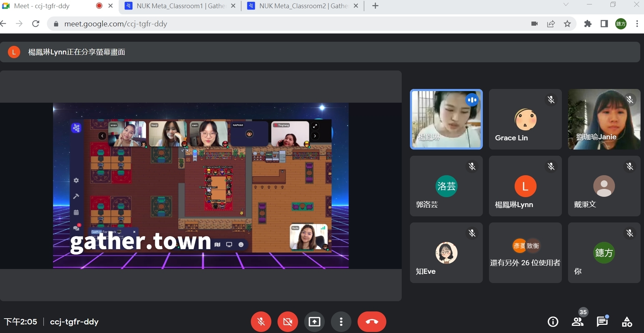The height and width of the screenshot is (333, 644).
Task: Click 郭洛芸's muted microphone icon
Action: pyautogui.click(x=472, y=166)
